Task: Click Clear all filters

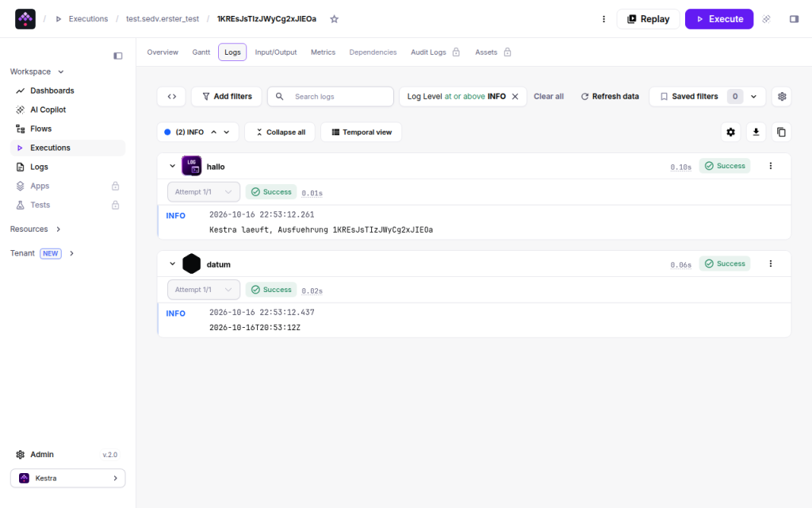Action: pos(549,96)
